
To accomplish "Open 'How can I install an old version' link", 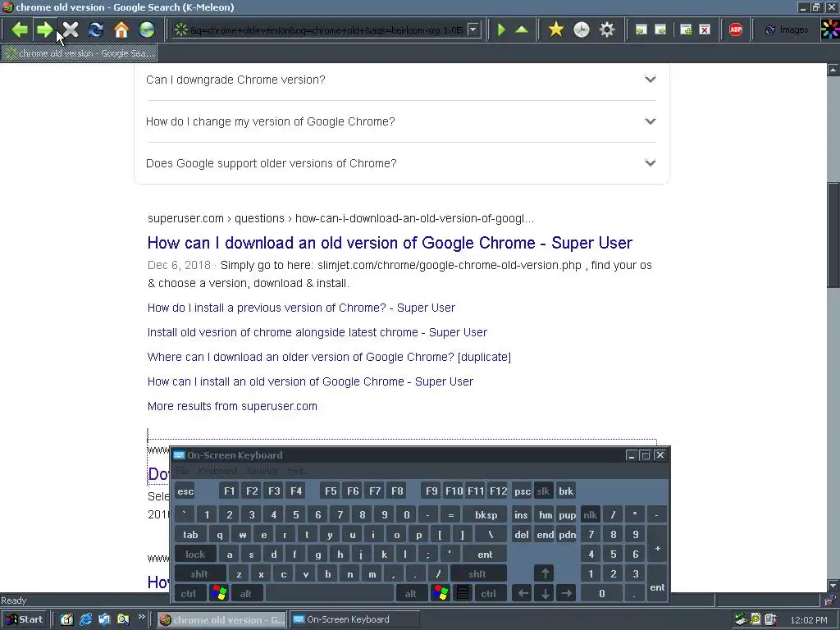I will (310, 381).
